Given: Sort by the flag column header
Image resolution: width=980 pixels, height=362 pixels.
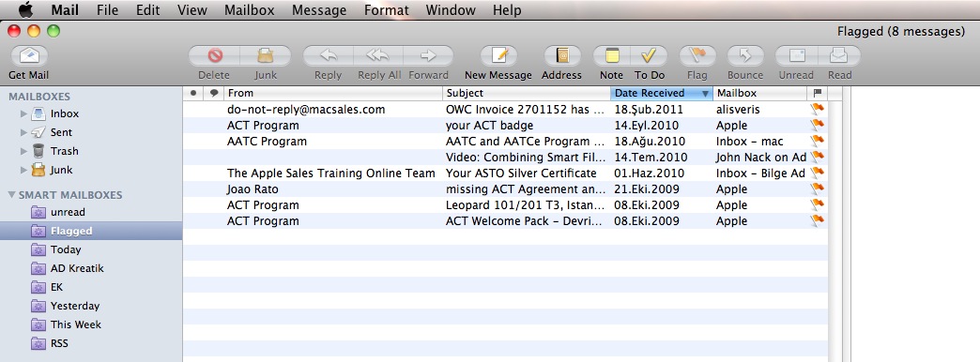Looking at the screenshot, I should 818,93.
